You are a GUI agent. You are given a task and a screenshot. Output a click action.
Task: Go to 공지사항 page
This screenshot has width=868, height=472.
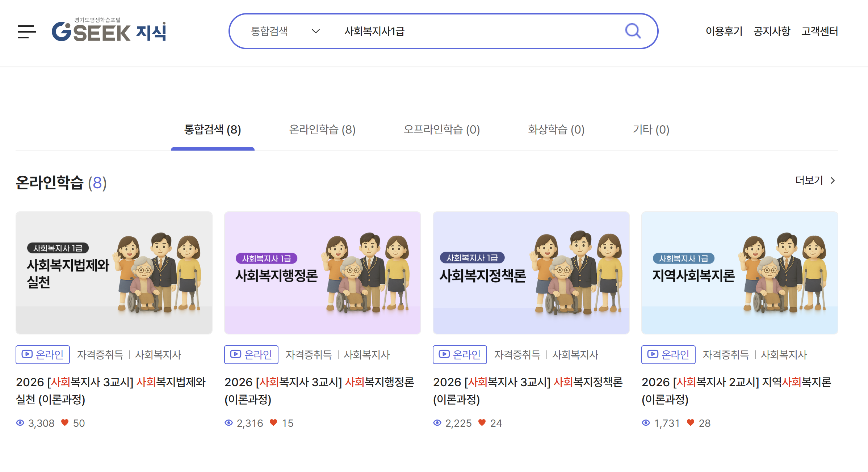point(772,31)
